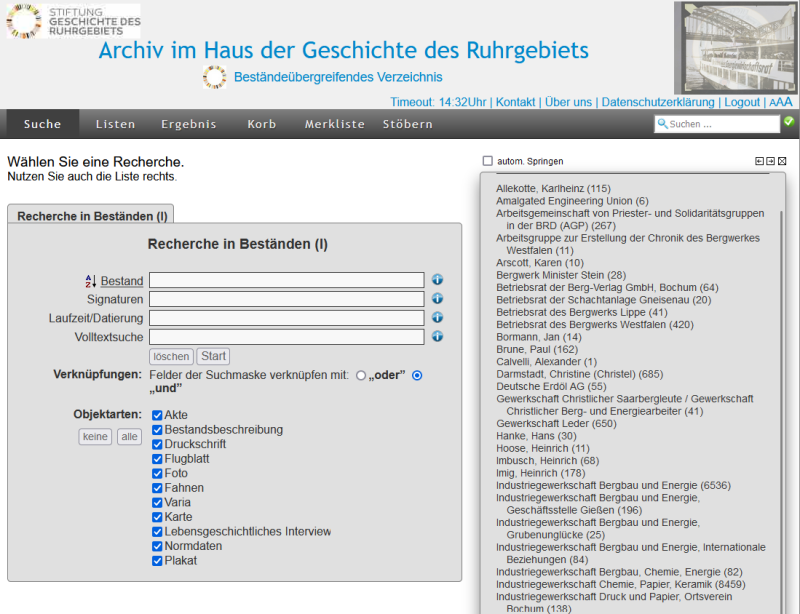The width and height of the screenshot is (800, 614).
Task: Click the Bestand label link
Action: click(x=122, y=281)
